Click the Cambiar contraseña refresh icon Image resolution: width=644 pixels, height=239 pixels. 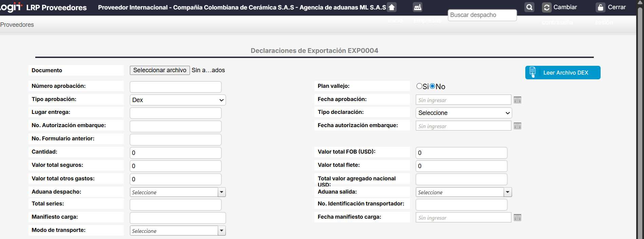(x=546, y=7)
